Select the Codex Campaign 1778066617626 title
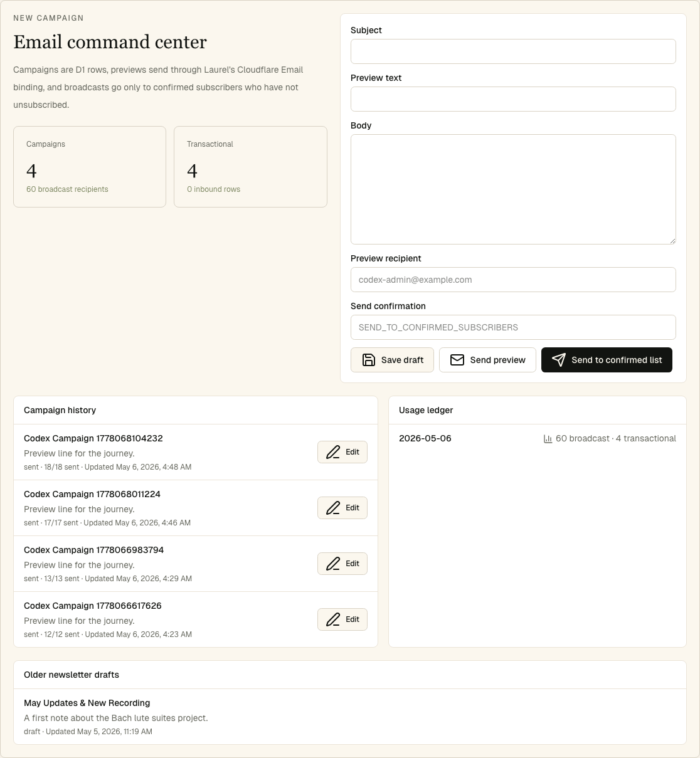This screenshot has height=758, width=700. (93, 606)
